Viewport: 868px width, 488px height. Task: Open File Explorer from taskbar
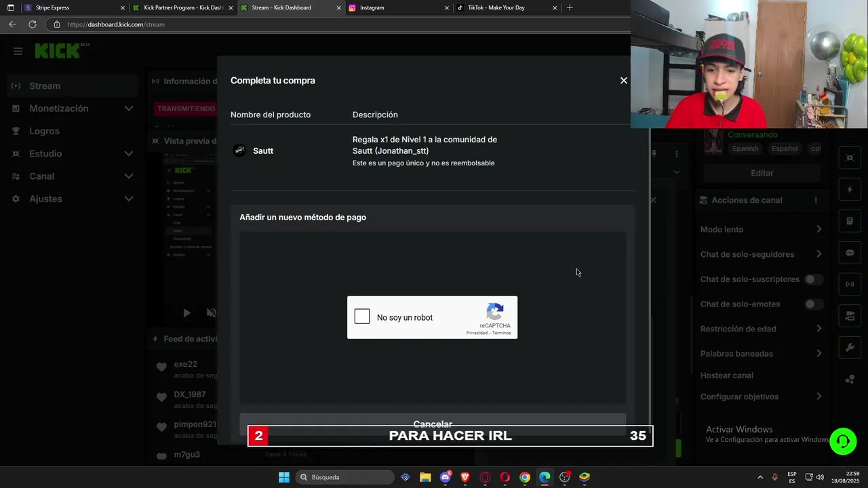click(x=425, y=477)
